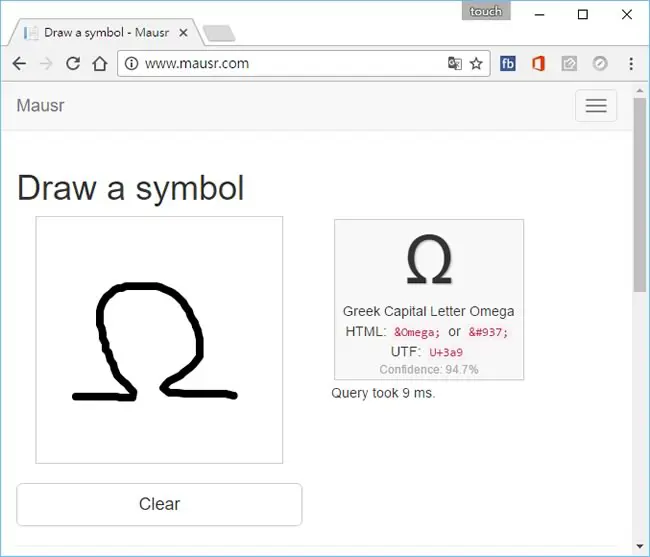The image size is (650, 557).
Task: Open a new browser tab
Action: tap(219, 33)
